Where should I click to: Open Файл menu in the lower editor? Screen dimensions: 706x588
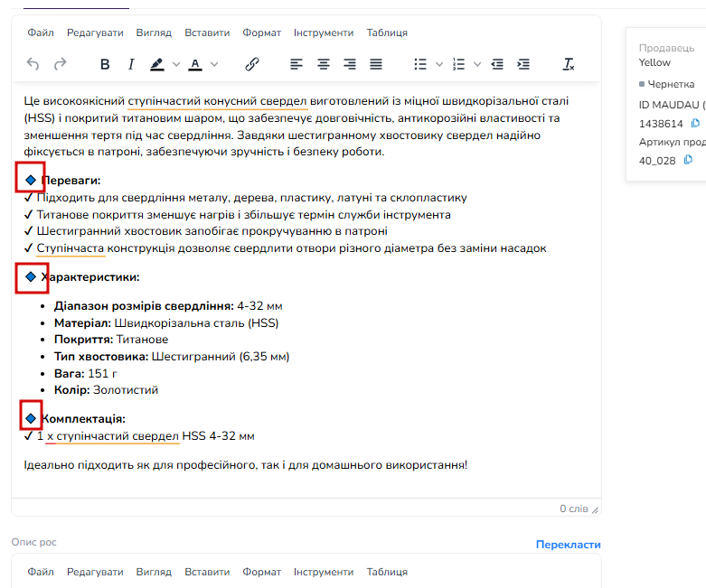pyautogui.click(x=41, y=572)
